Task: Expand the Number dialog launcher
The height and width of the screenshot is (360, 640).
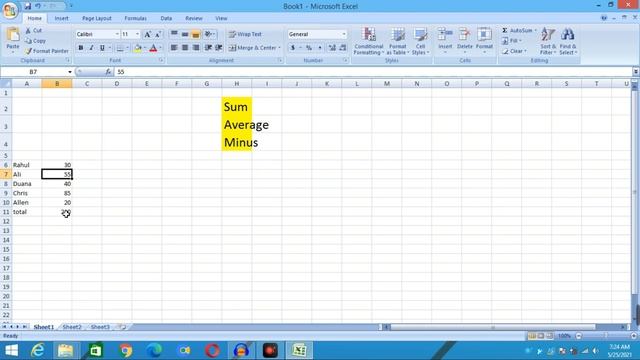Action: pos(345,60)
